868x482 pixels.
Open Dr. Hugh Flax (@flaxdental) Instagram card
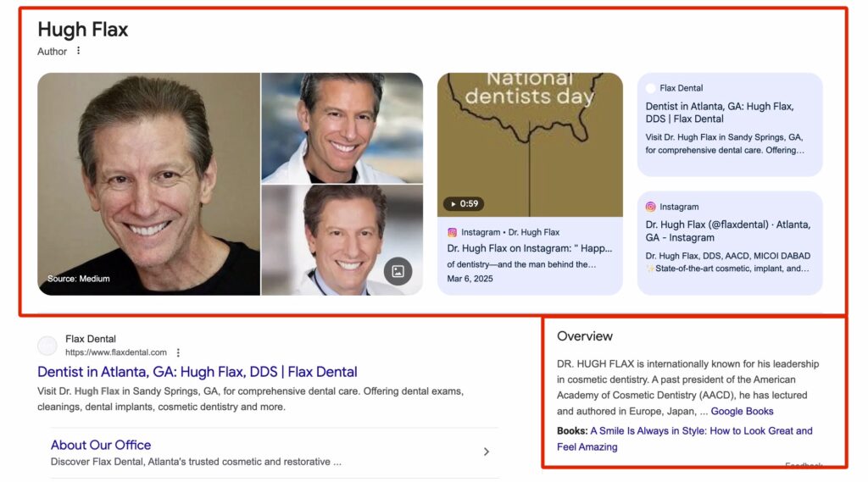(728, 231)
